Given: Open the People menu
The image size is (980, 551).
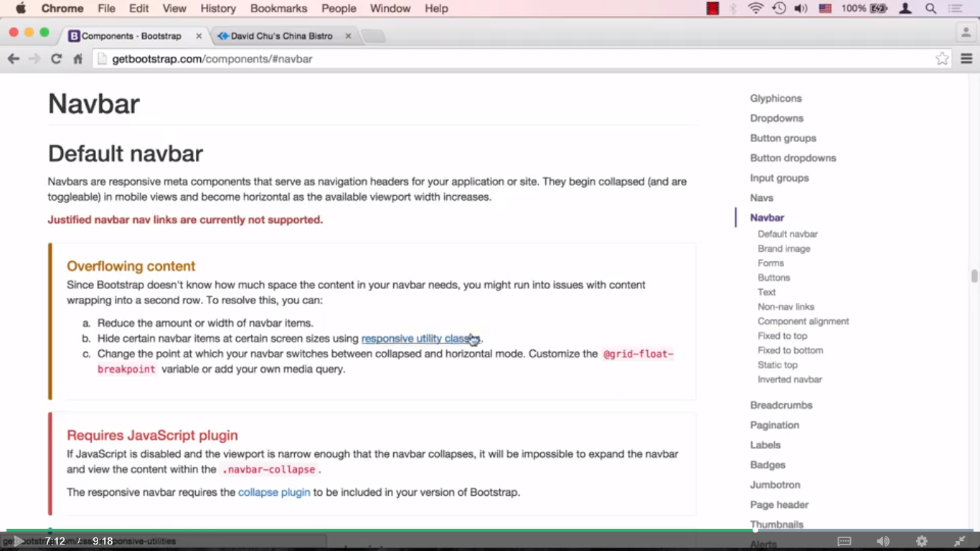Looking at the screenshot, I should (x=339, y=9).
